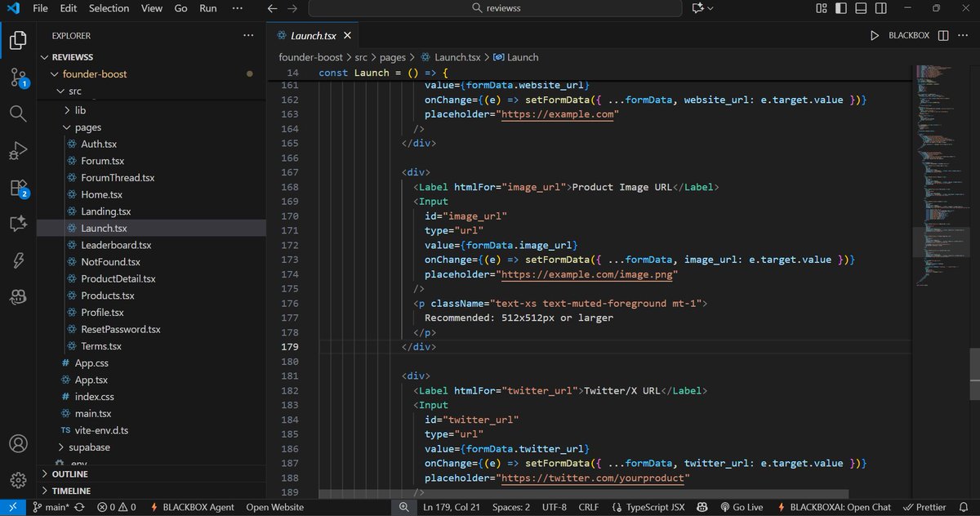Close the Launch.tsx tab
This screenshot has width=980, height=516.
(x=346, y=36)
